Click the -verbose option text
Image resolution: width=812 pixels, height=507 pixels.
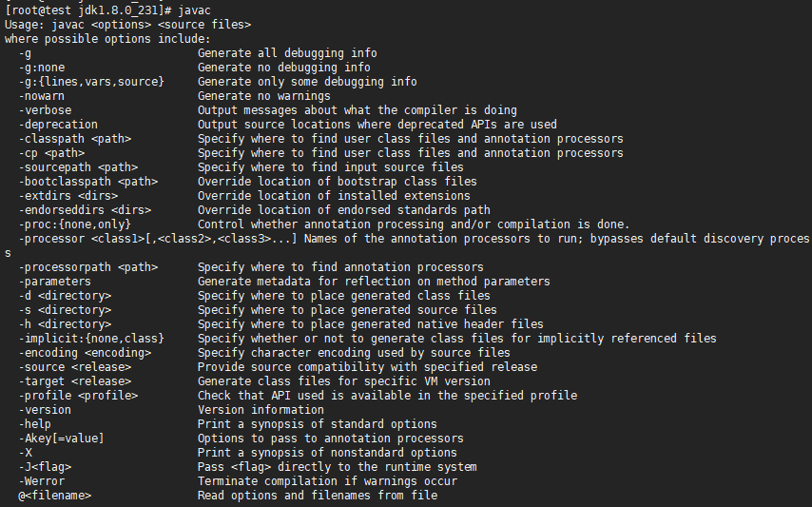[x=45, y=110]
